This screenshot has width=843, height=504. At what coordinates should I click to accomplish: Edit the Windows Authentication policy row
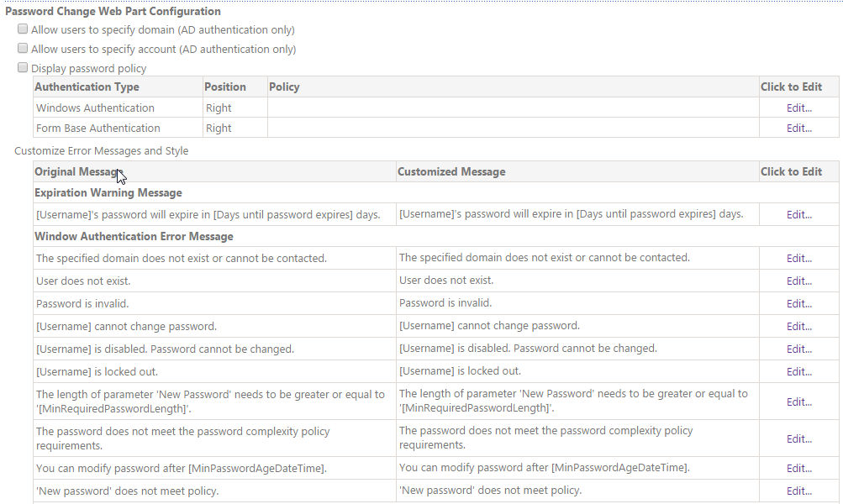[798, 108]
